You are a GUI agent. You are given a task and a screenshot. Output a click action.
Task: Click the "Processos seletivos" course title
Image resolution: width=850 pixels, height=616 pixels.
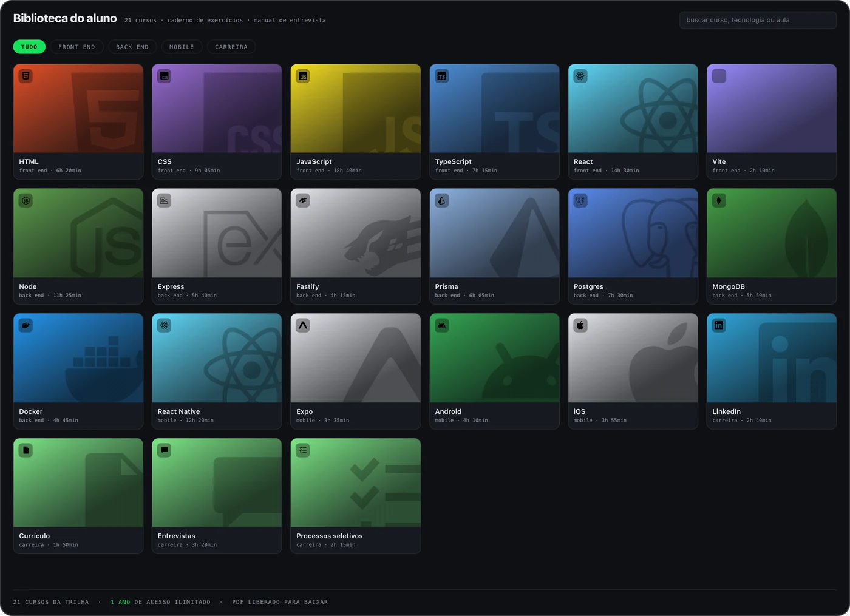[329, 536]
